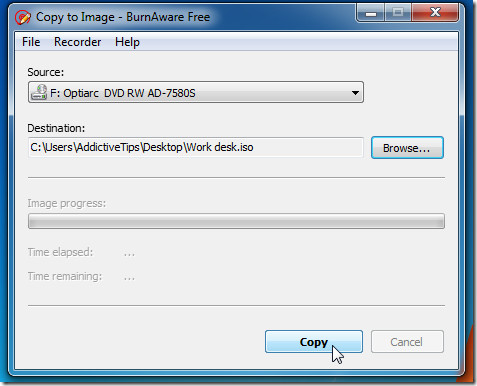The image size is (477, 386).
Task: Click the Image progress: label
Action: (67, 203)
